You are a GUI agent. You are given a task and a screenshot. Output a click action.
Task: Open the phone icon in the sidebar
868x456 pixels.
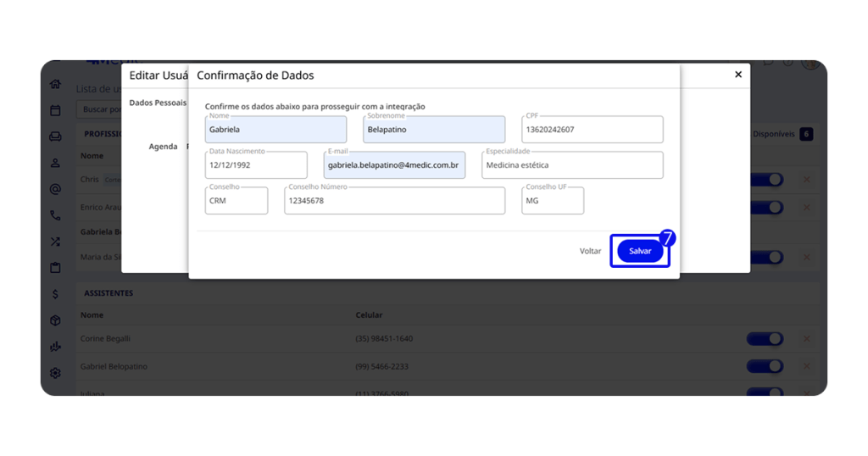[x=55, y=215]
